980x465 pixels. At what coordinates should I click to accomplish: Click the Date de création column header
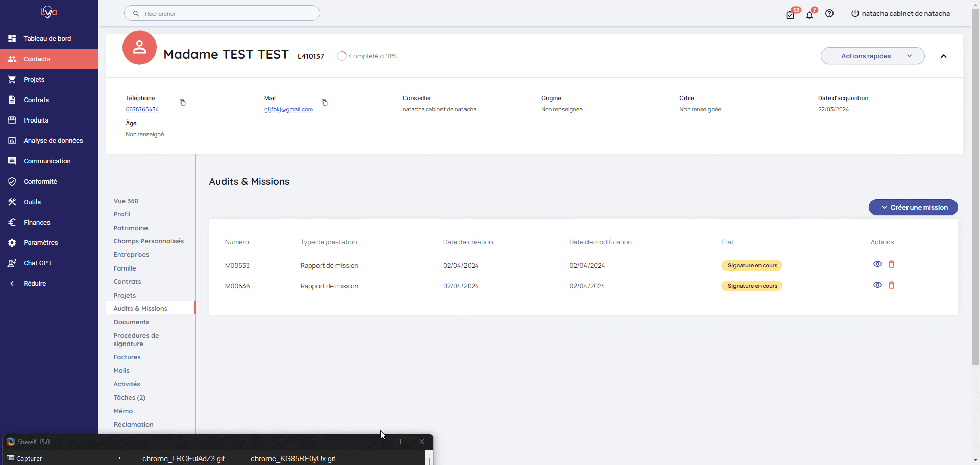click(468, 242)
